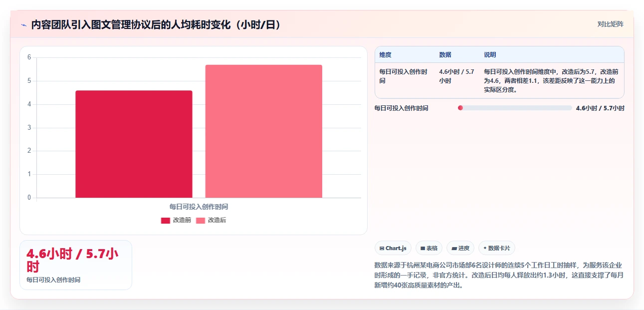
Task: Click the pink 改造后 bar
Action: click(264, 131)
